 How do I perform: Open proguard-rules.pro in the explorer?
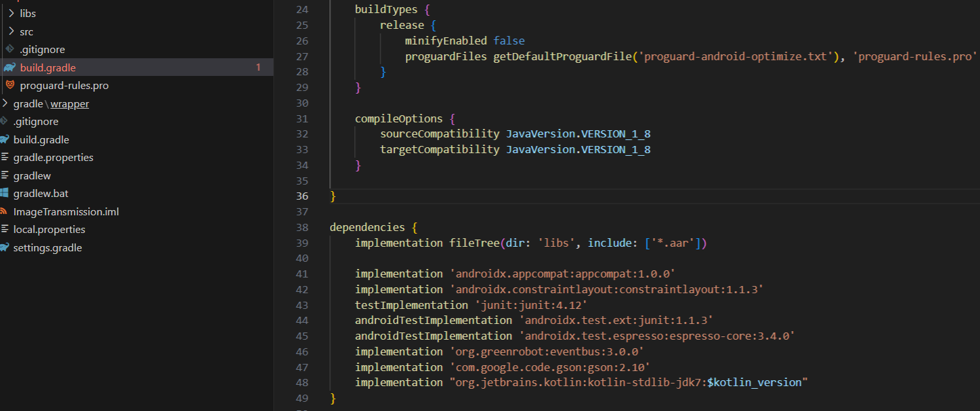pos(65,85)
